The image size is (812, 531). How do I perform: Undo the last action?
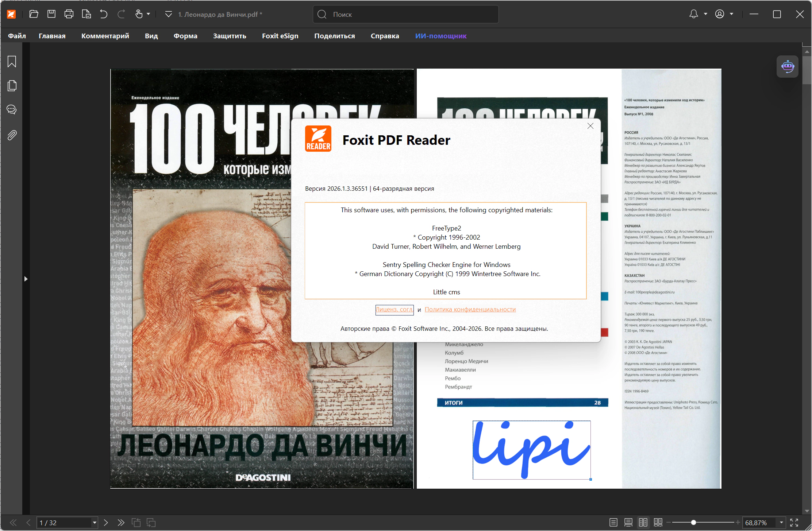pyautogui.click(x=104, y=14)
